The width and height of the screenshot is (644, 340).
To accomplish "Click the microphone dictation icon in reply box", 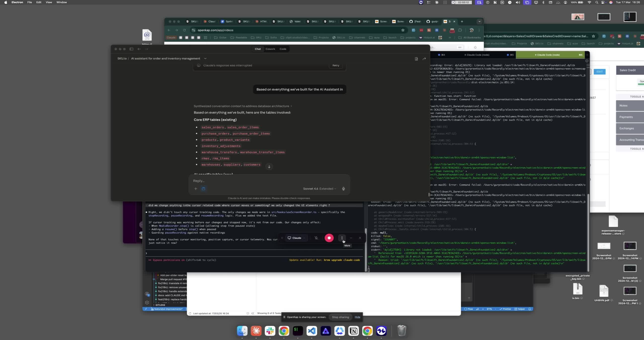I will coord(343,189).
